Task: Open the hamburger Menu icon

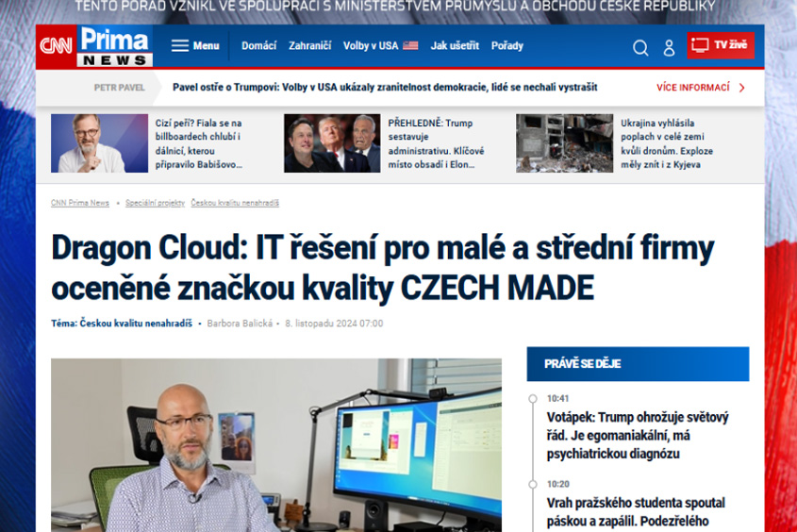Action: click(179, 46)
